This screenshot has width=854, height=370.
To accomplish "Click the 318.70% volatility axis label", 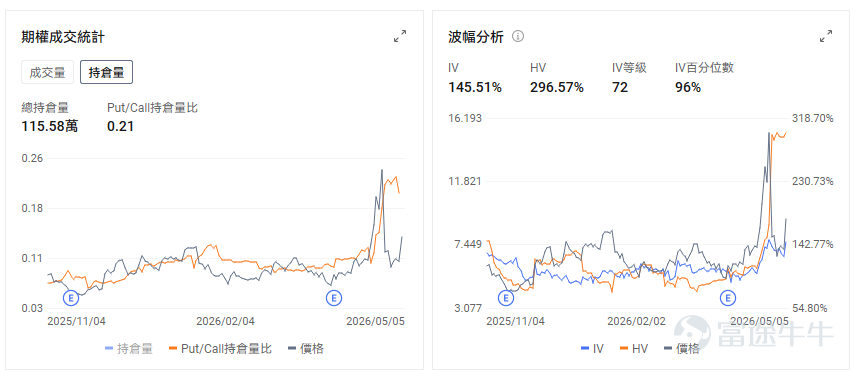I will [x=814, y=118].
